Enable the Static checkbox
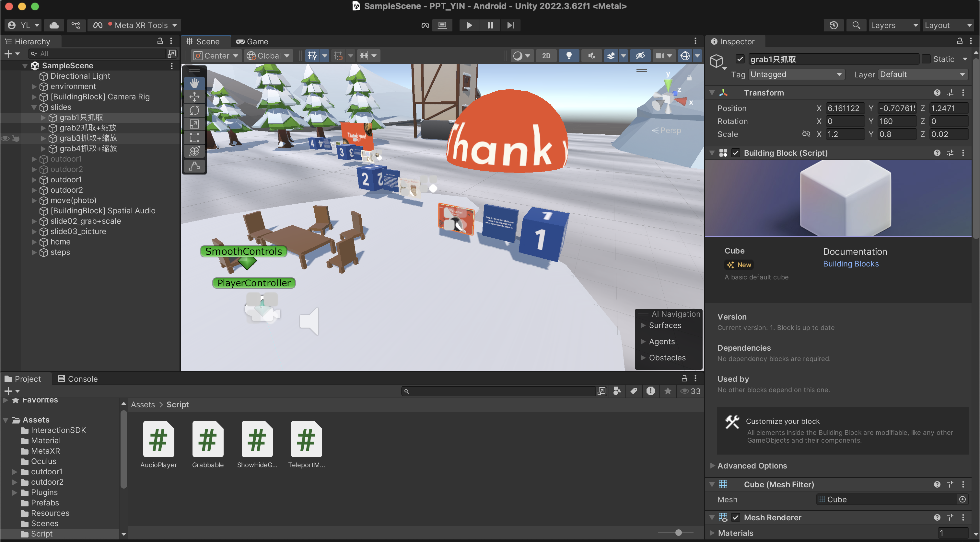Image resolution: width=980 pixels, height=542 pixels. pos(926,59)
